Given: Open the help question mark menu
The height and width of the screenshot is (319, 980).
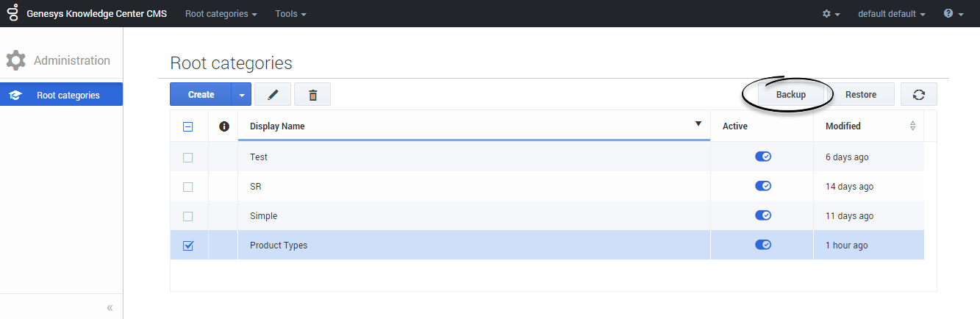Looking at the screenshot, I should (x=953, y=14).
